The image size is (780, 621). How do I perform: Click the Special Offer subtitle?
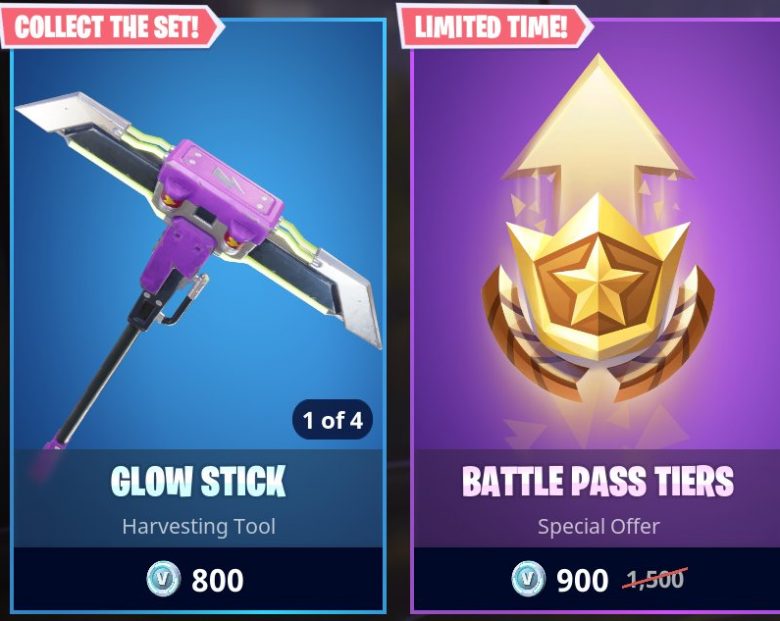[598, 526]
